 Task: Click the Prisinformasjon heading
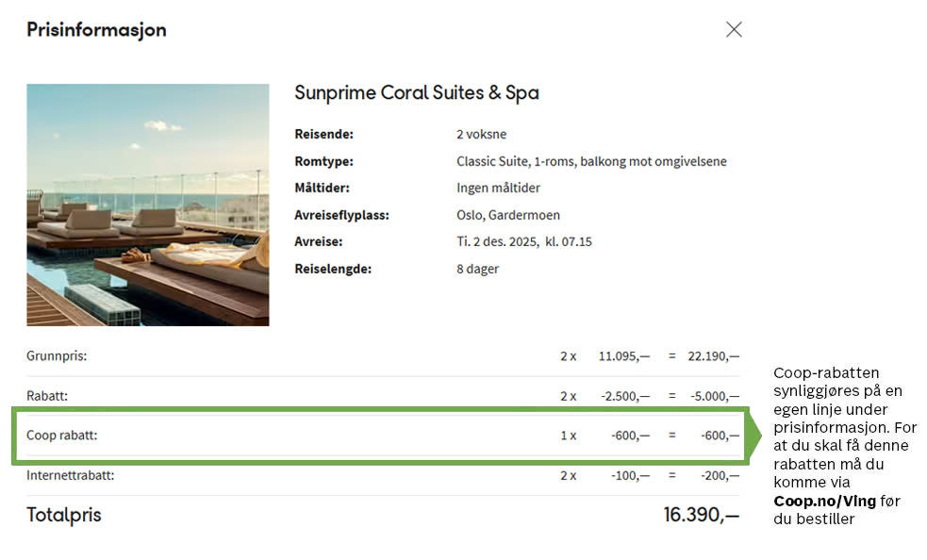tap(96, 30)
